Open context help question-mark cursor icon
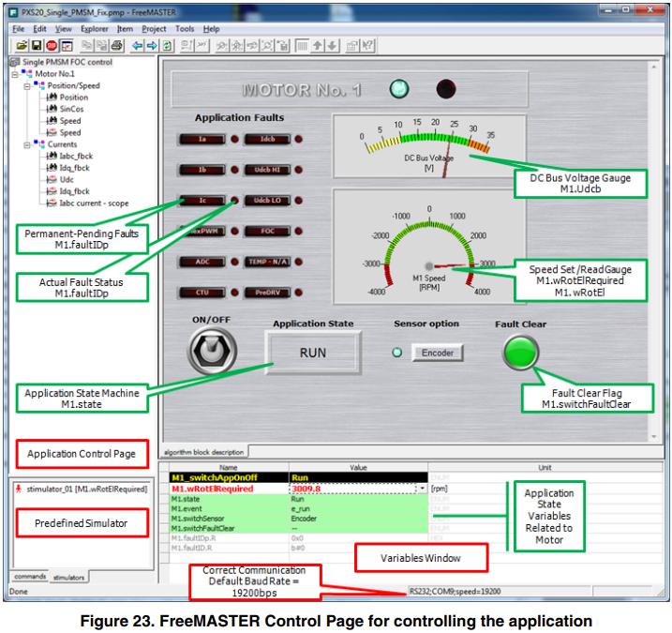672x633 pixels. pos(367,45)
